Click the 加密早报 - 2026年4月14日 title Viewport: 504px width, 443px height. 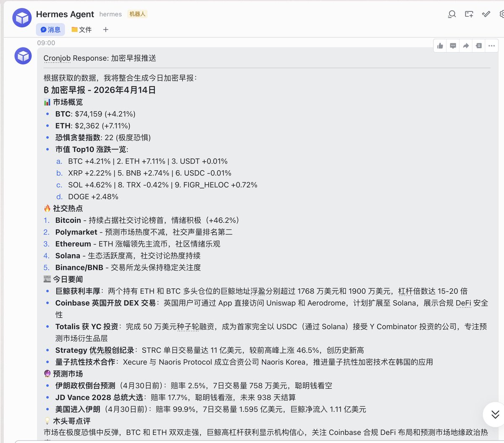point(100,90)
